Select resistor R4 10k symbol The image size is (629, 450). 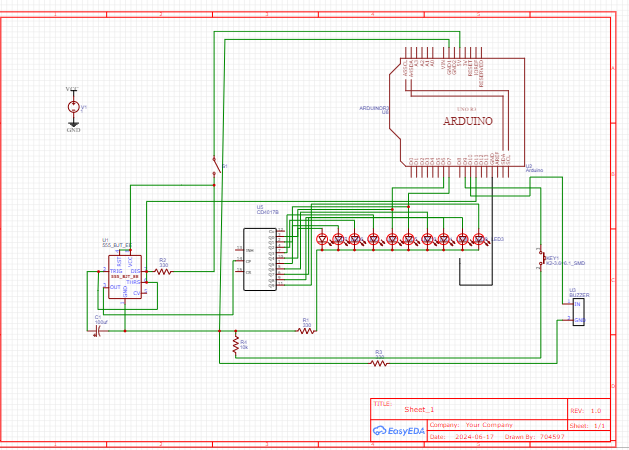point(235,346)
